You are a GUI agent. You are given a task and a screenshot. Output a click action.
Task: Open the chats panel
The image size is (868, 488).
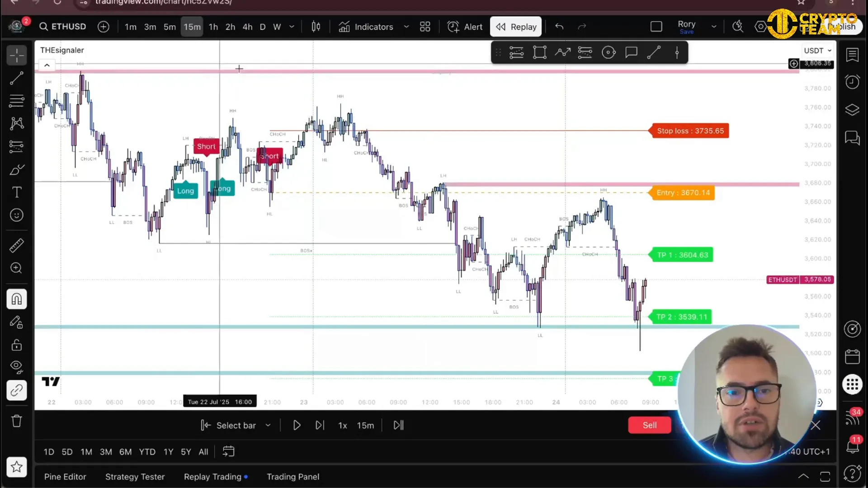(852, 138)
